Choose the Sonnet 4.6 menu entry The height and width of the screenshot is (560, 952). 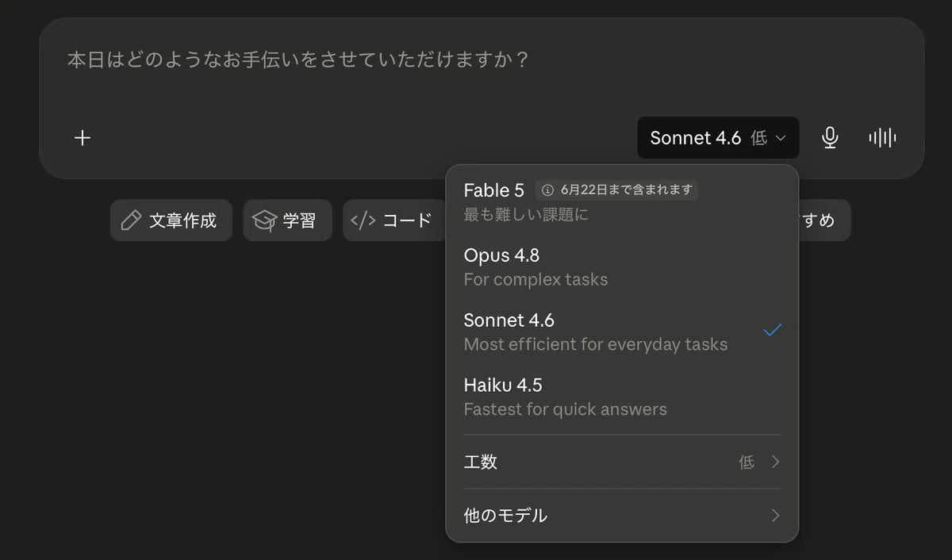[622, 332]
